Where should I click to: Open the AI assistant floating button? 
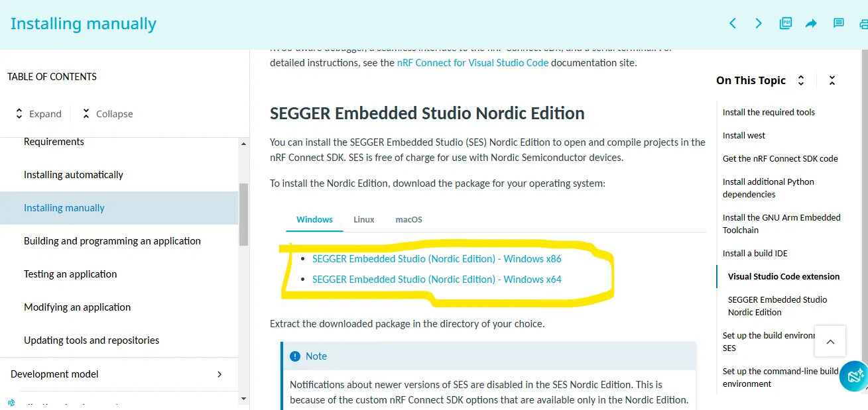pos(854,376)
